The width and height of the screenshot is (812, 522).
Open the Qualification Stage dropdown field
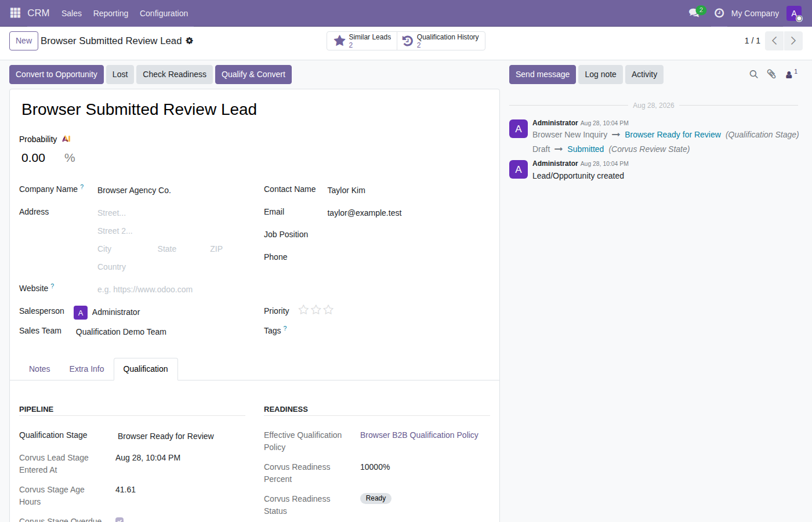(x=180, y=436)
